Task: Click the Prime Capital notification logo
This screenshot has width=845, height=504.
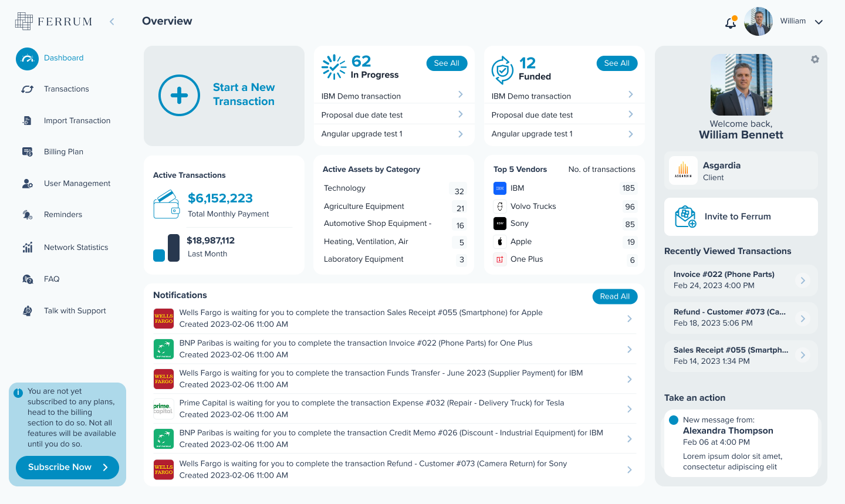Action: point(163,409)
